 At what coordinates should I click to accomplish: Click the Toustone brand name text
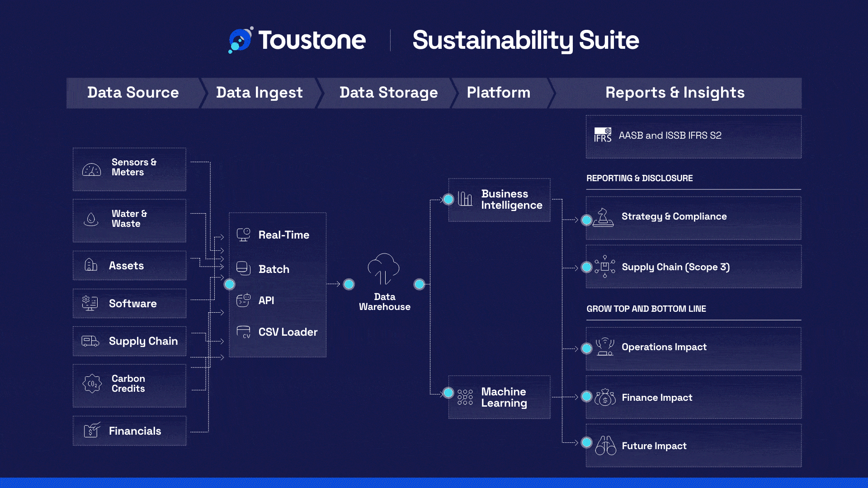tap(312, 40)
